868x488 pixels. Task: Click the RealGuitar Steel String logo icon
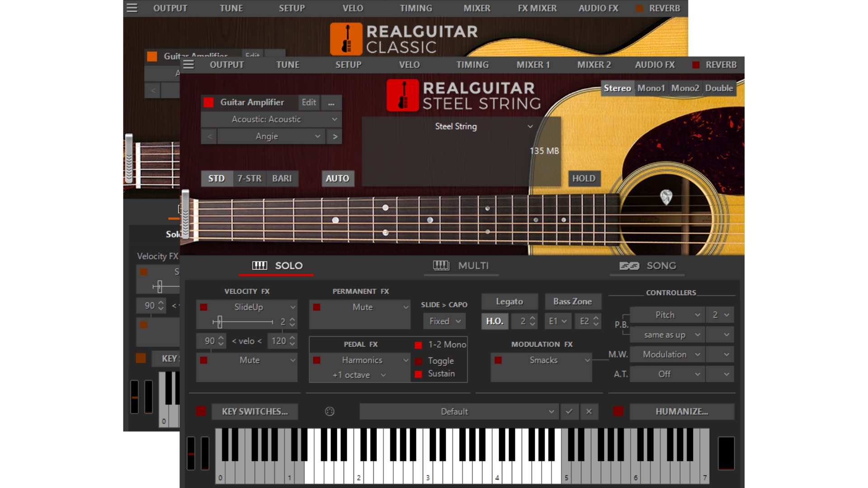click(x=402, y=95)
